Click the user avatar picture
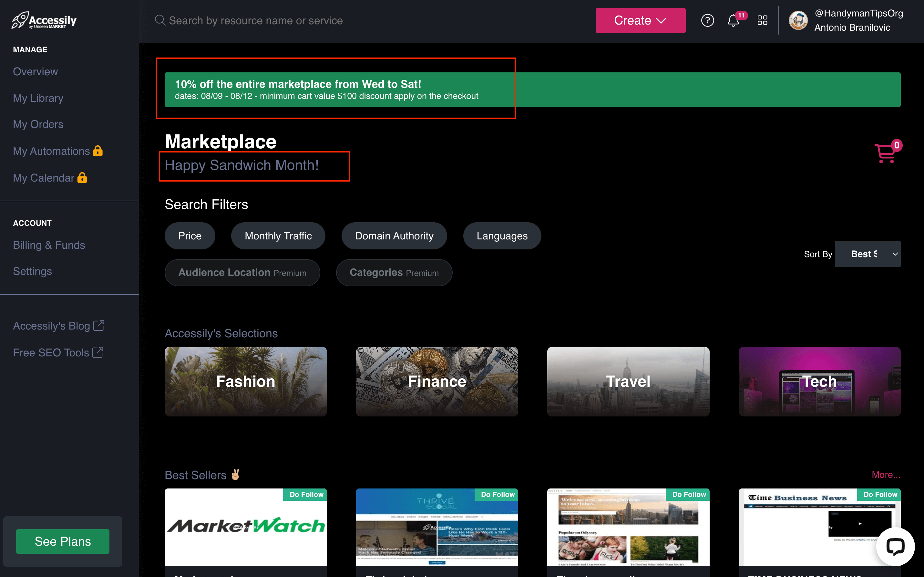Screen dimensions: 924x577 click(x=798, y=21)
